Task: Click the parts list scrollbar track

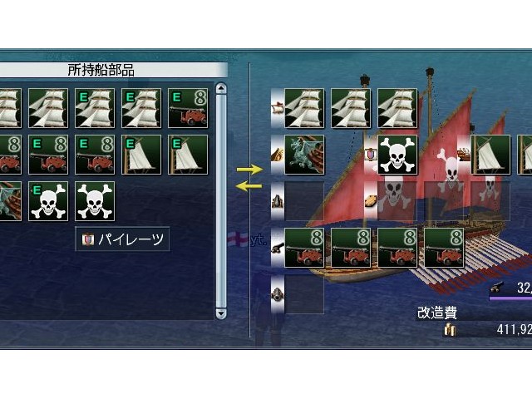Action: click(x=221, y=200)
